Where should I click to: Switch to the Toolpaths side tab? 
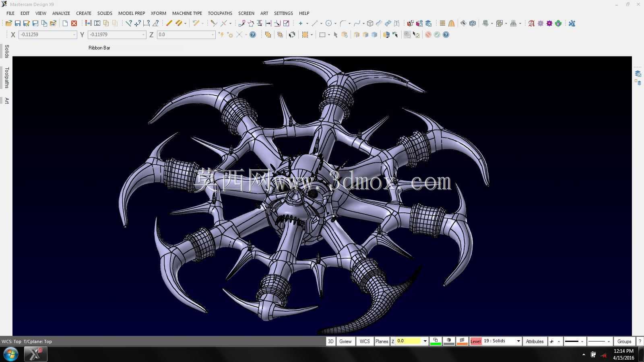point(6,77)
